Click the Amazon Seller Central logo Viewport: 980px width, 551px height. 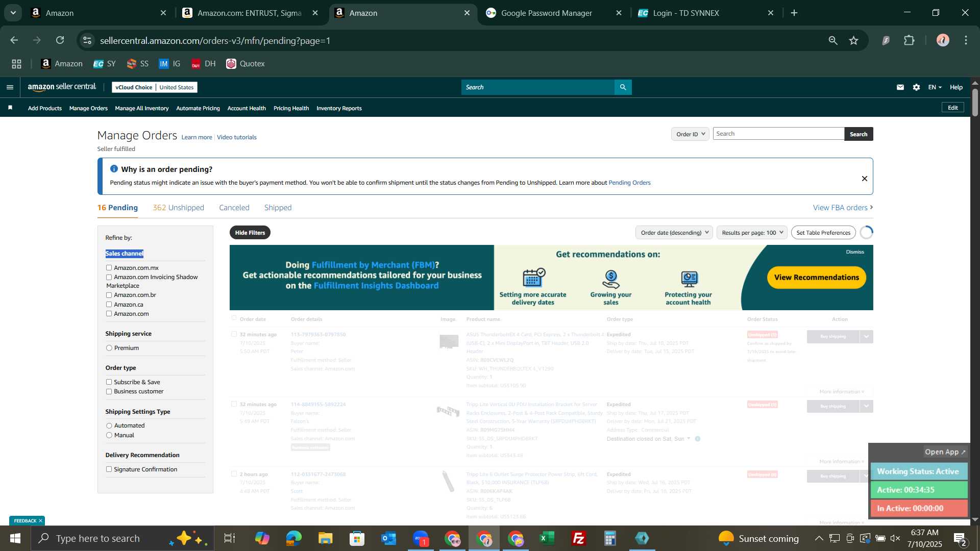coord(62,87)
